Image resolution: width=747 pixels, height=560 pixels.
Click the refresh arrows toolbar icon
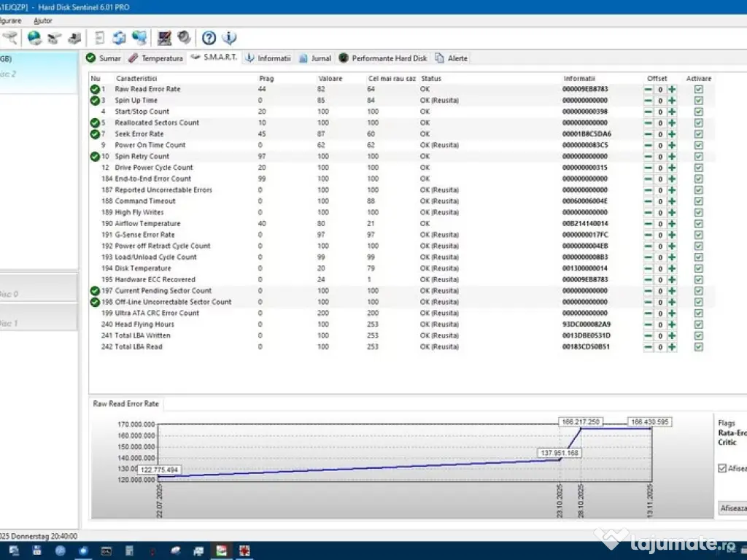click(x=120, y=38)
